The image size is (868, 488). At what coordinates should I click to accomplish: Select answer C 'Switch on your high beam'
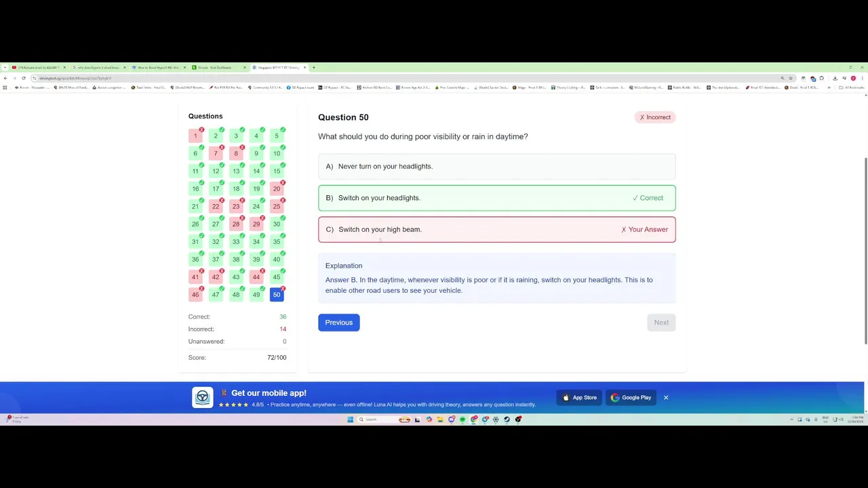pyautogui.click(x=497, y=229)
